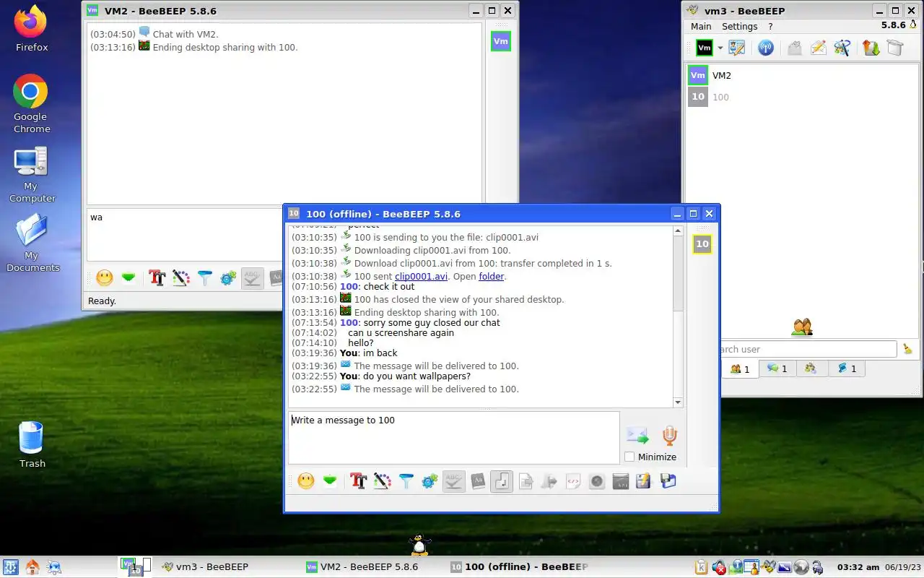Click the send file document icon in the 100 chat
This screenshot has width=924, height=578.
(526, 481)
